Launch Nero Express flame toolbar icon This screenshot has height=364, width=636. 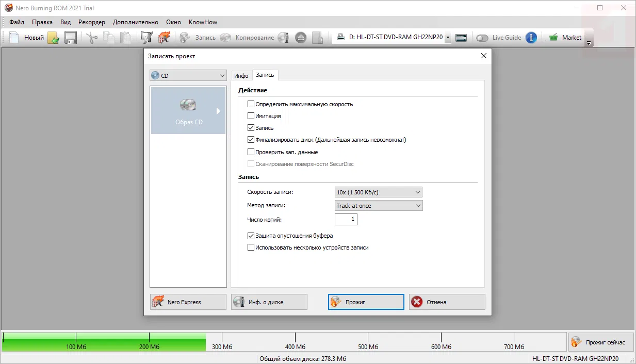(164, 38)
